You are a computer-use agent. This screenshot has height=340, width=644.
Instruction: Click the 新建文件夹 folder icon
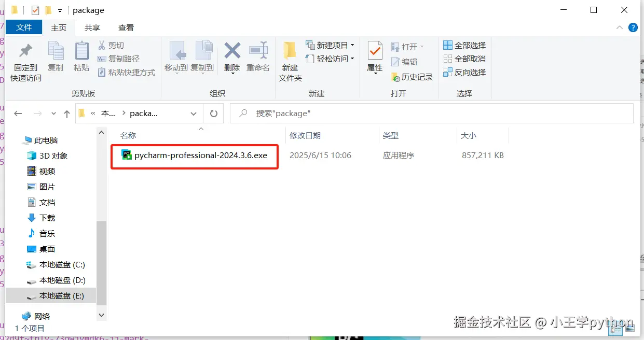(x=290, y=51)
